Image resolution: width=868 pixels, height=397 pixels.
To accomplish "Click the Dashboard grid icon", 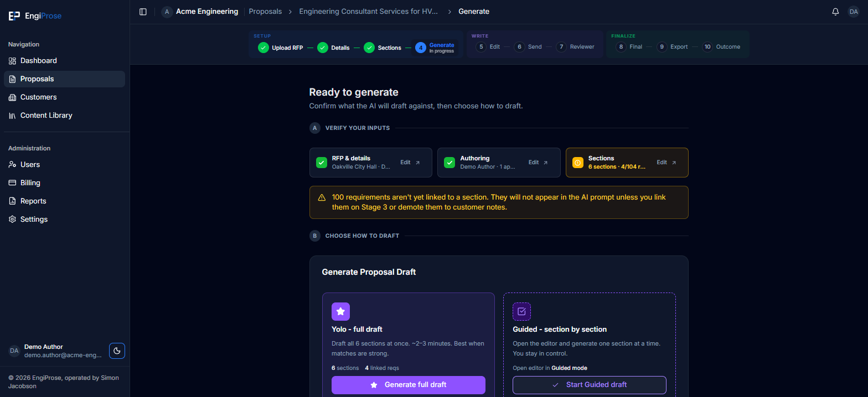I will click(12, 61).
